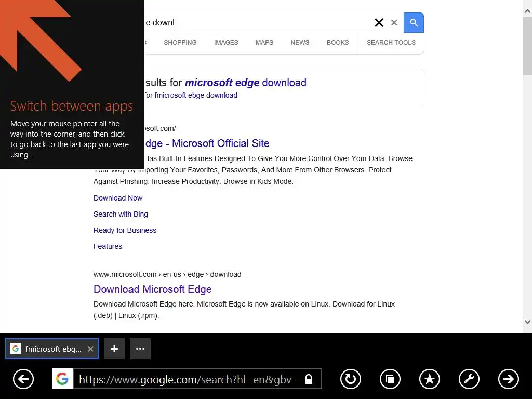Screen dimensions: 532x399
Task: Open favorites with the star icon
Action: (x=430, y=379)
